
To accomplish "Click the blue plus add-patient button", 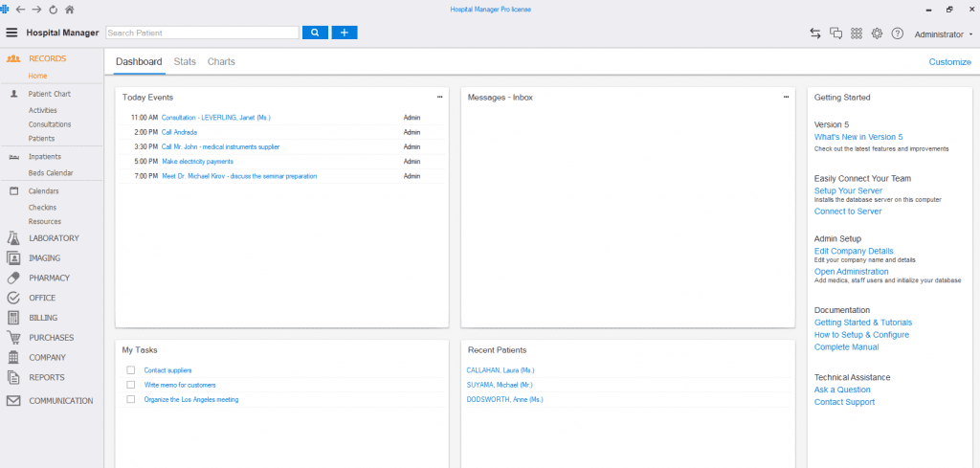I will (345, 33).
